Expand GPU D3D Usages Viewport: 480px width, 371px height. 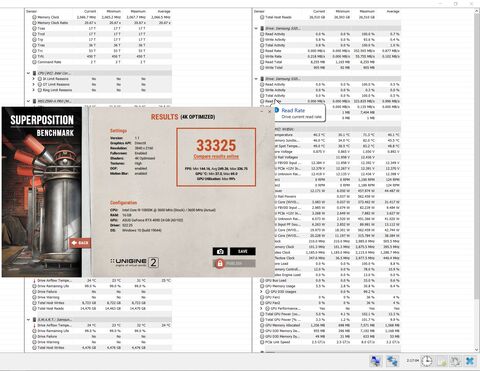[x=262, y=292]
